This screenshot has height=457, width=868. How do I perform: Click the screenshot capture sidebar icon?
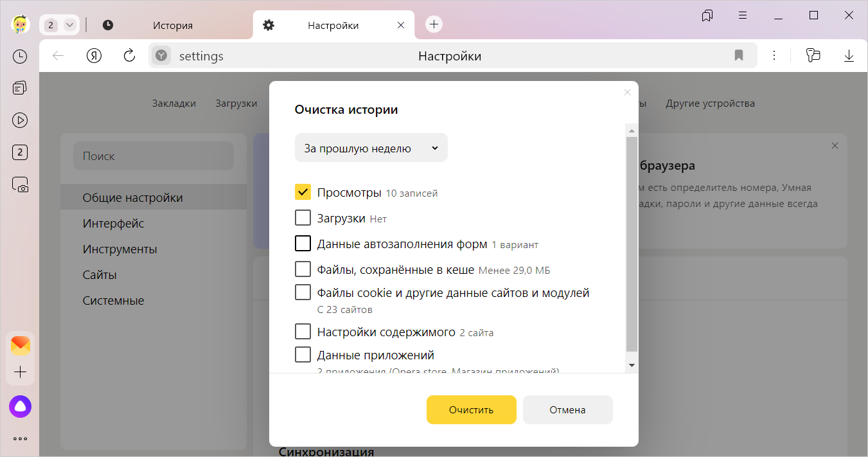[x=20, y=185]
